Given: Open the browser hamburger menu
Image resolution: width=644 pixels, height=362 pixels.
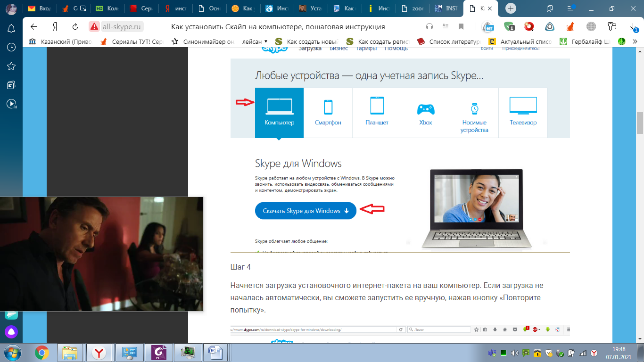Looking at the screenshot, I should [x=571, y=8].
